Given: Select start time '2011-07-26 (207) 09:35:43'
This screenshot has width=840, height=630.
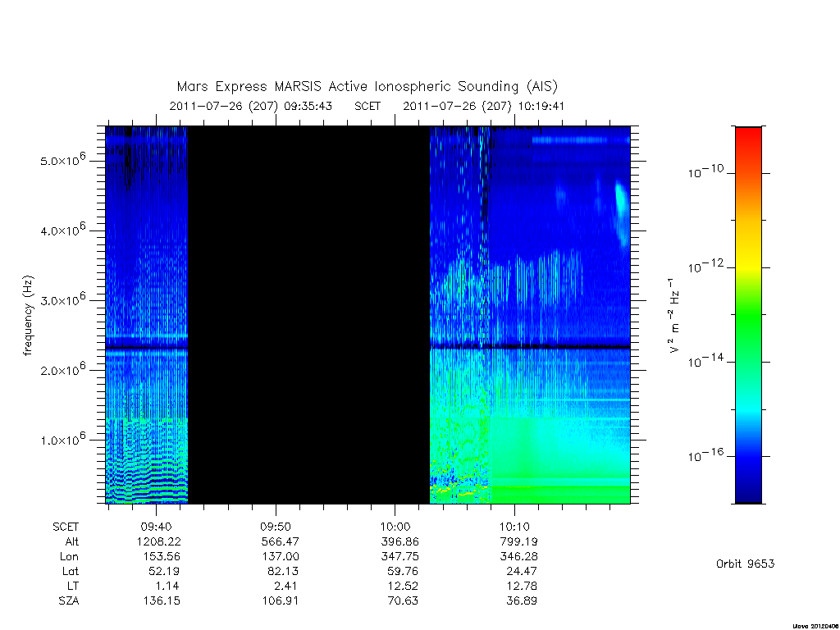Looking at the screenshot, I should (x=251, y=106).
